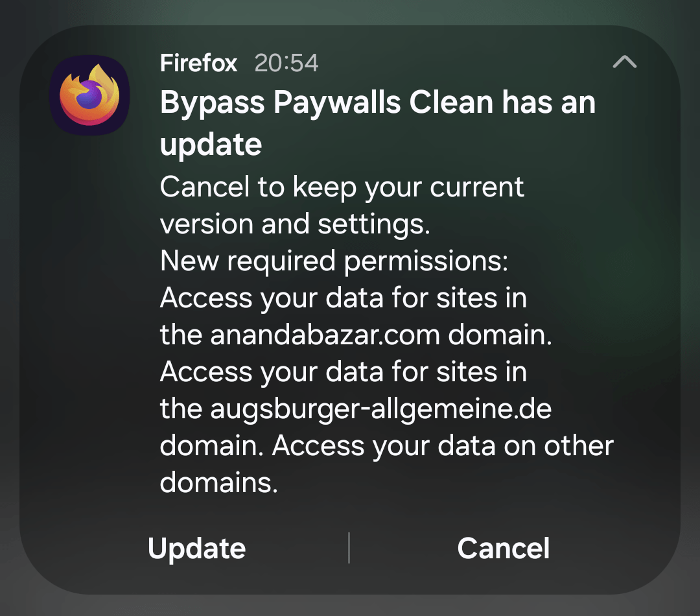Tap the Cancel button
The height and width of the screenshot is (616, 700).
point(503,548)
